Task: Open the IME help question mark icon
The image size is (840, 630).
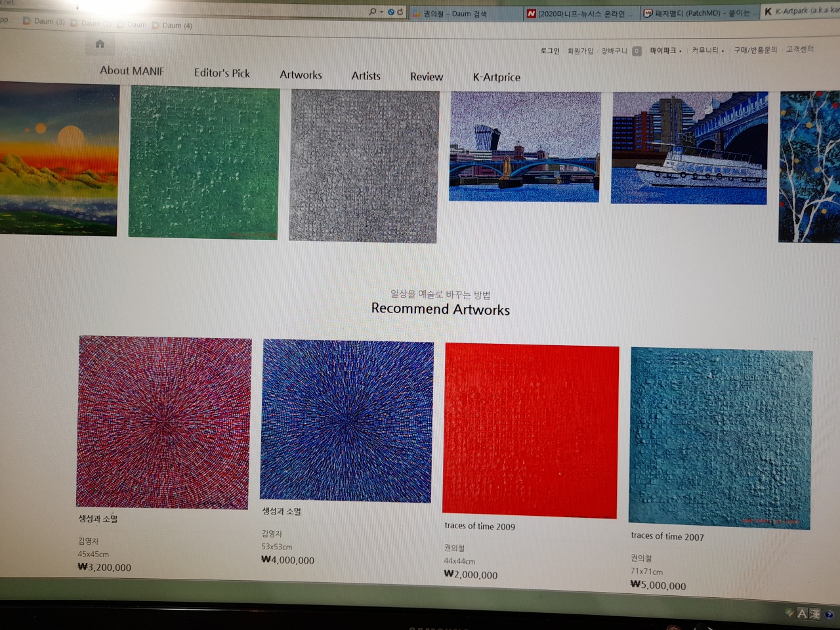Action: coord(829,615)
